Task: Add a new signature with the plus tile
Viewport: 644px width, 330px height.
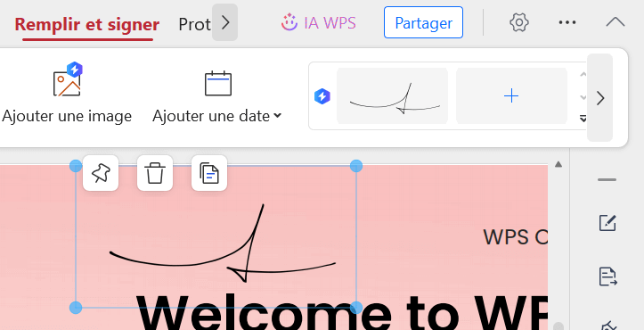Action: (x=511, y=95)
